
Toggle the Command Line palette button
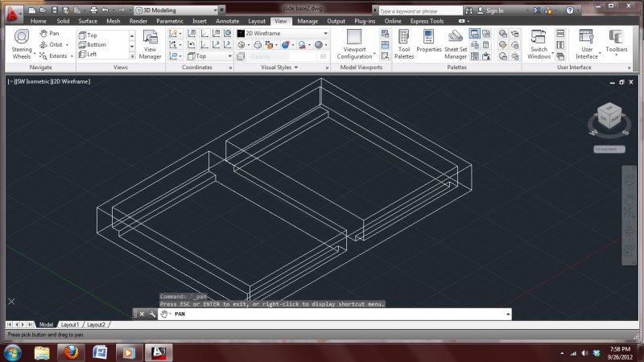coord(474,33)
